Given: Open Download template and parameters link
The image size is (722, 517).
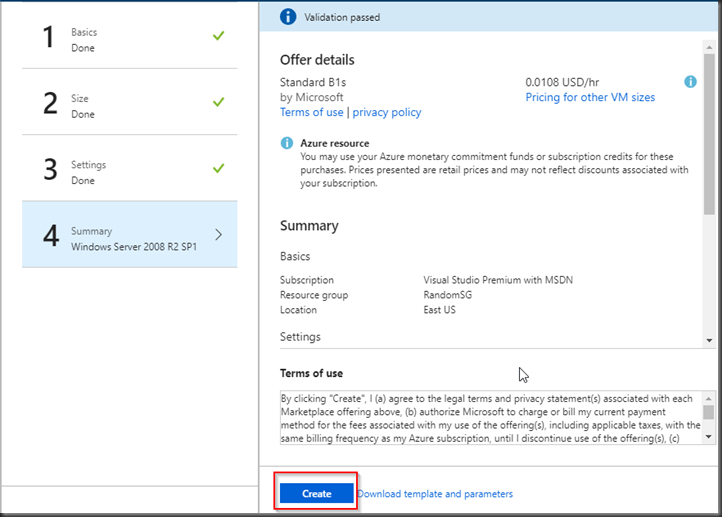Looking at the screenshot, I should click(435, 494).
